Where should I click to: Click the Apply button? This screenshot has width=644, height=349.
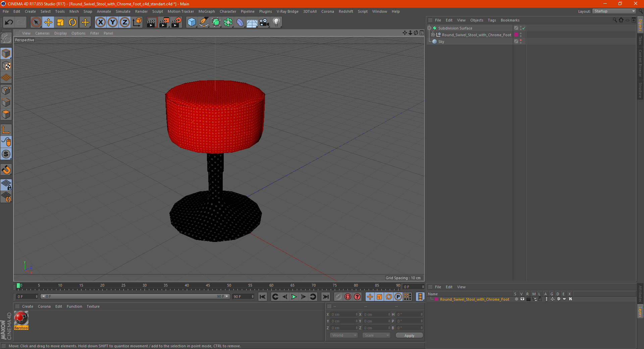click(409, 336)
